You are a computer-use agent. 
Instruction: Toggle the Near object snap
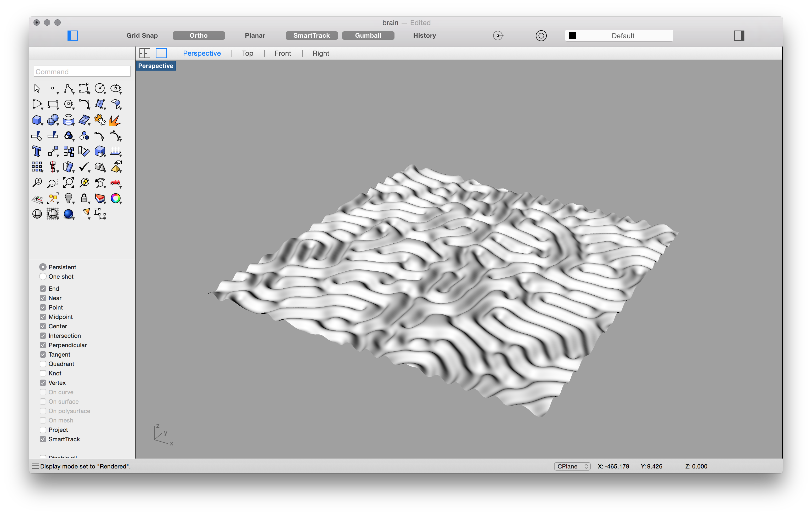(43, 298)
